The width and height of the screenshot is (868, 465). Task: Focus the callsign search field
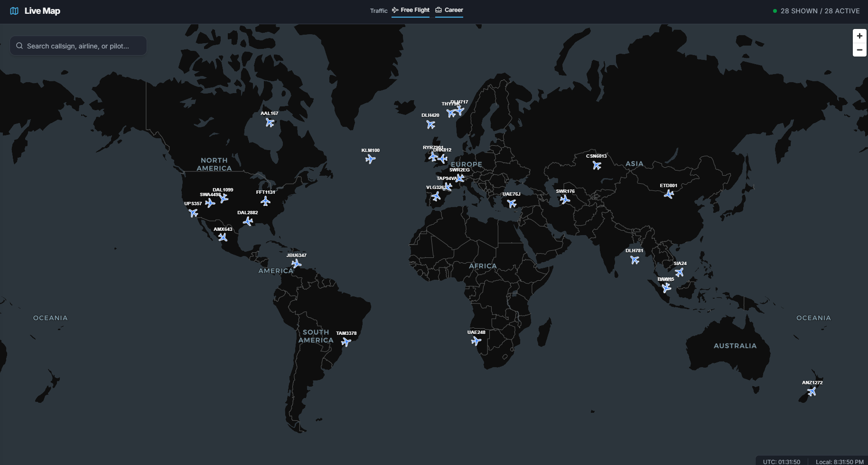coord(78,46)
